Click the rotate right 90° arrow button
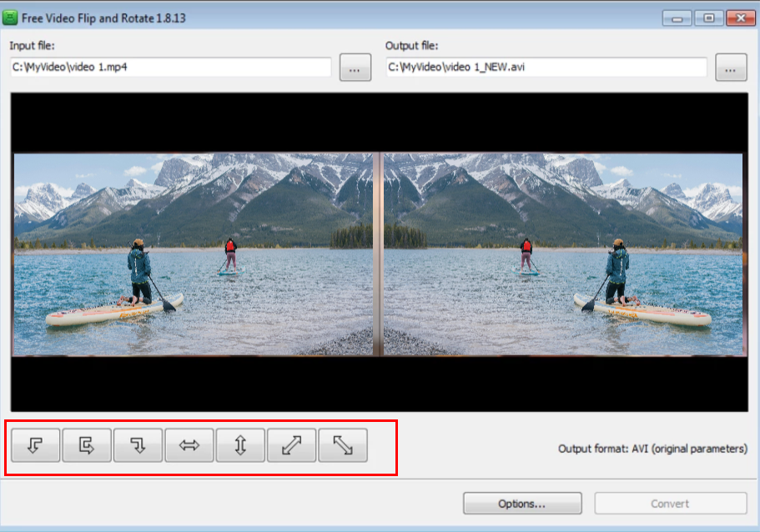This screenshot has height=532, width=760. 138,444
